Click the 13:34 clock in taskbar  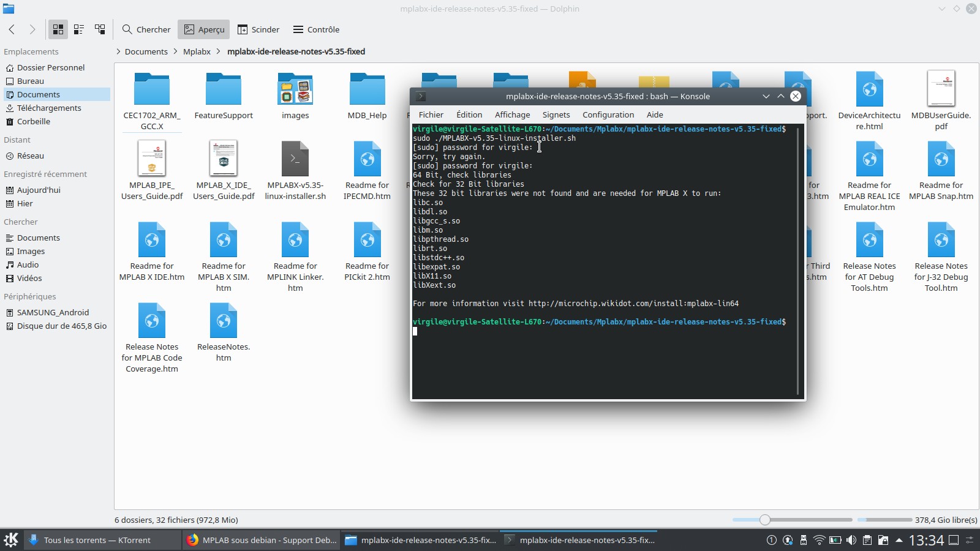click(926, 540)
